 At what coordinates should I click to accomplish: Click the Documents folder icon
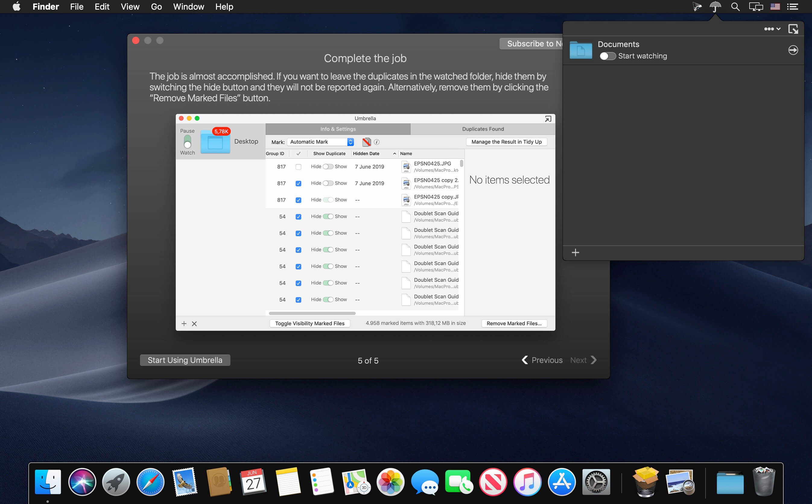click(581, 50)
